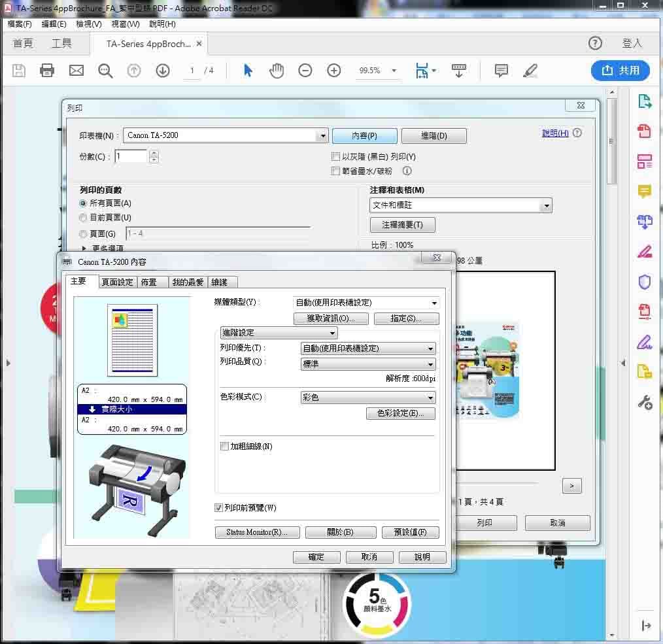Screen dimensions: 663x644
Task: Click the get information button
Action: [x=331, y=318]
